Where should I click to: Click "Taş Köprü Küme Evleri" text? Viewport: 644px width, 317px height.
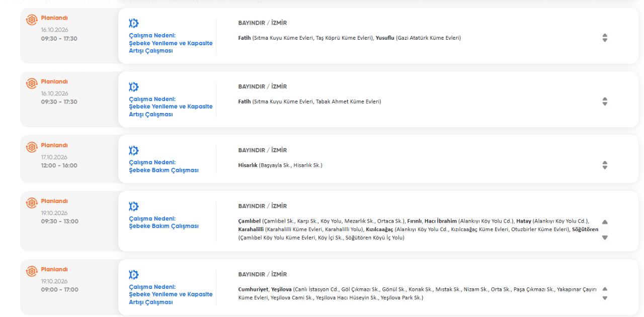click(x=344, y=38)
